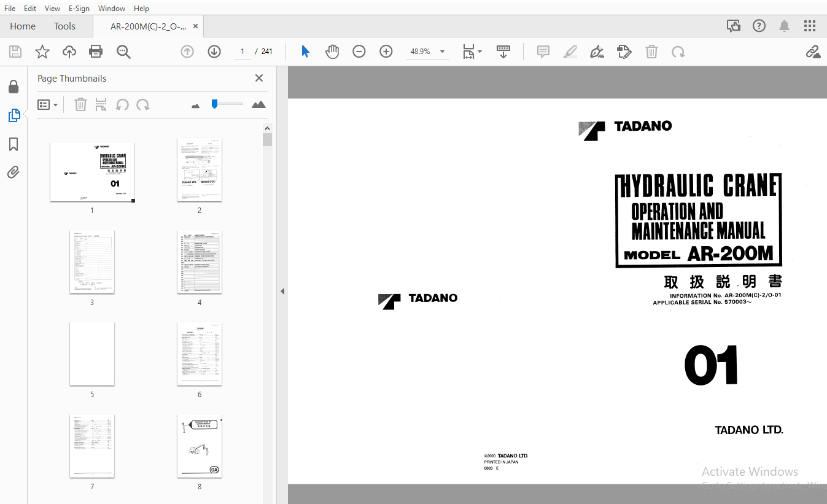Select blank page 5 thumbnail
This screenshot has width=827, height=504.
(92, 354)
